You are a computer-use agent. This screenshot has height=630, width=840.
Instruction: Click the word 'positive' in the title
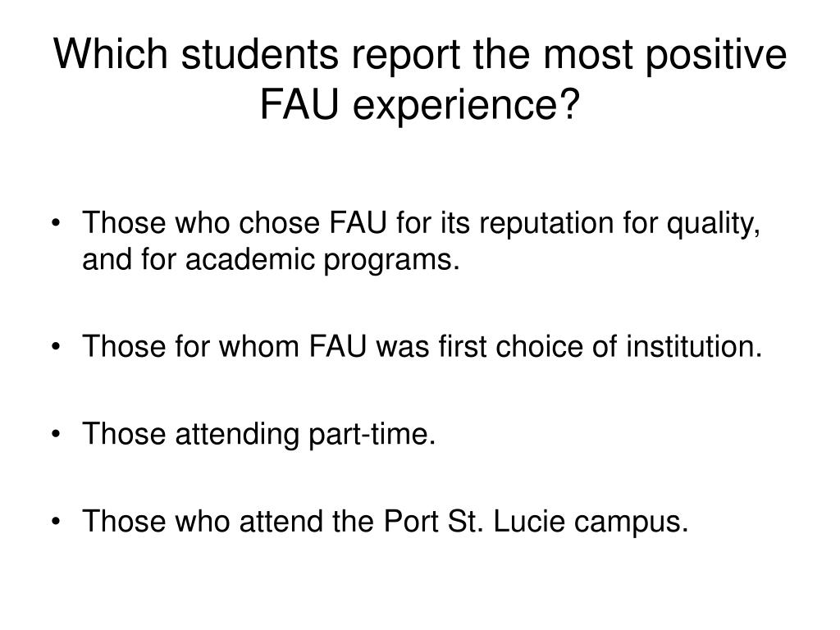click(715, 55)
